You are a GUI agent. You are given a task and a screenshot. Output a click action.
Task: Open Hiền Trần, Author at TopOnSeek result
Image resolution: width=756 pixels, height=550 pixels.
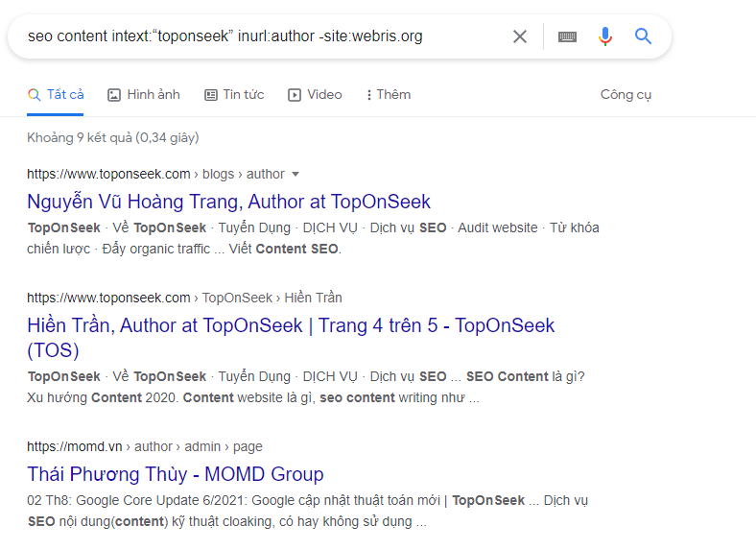tap(290, 325)
